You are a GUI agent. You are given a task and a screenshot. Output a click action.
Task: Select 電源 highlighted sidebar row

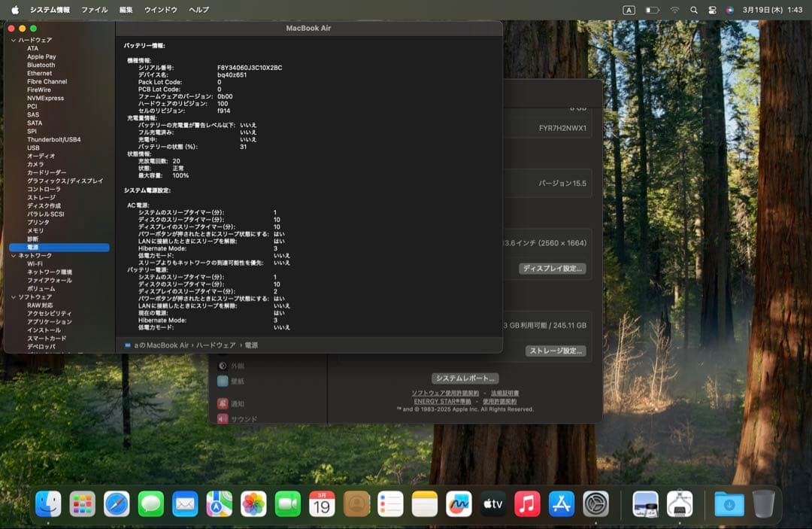59,247
